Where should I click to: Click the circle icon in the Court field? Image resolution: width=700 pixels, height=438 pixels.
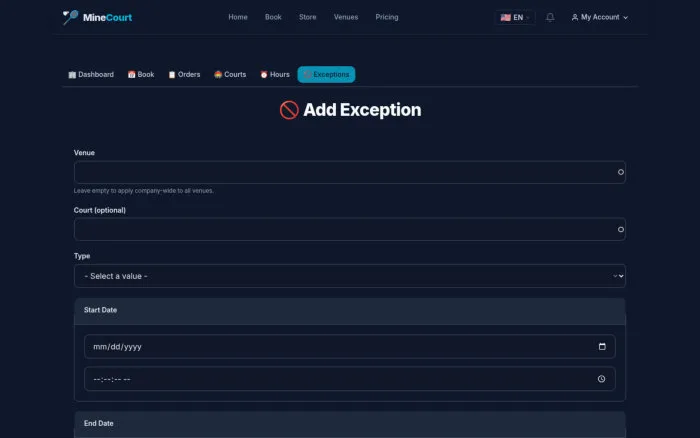[621, 229]
